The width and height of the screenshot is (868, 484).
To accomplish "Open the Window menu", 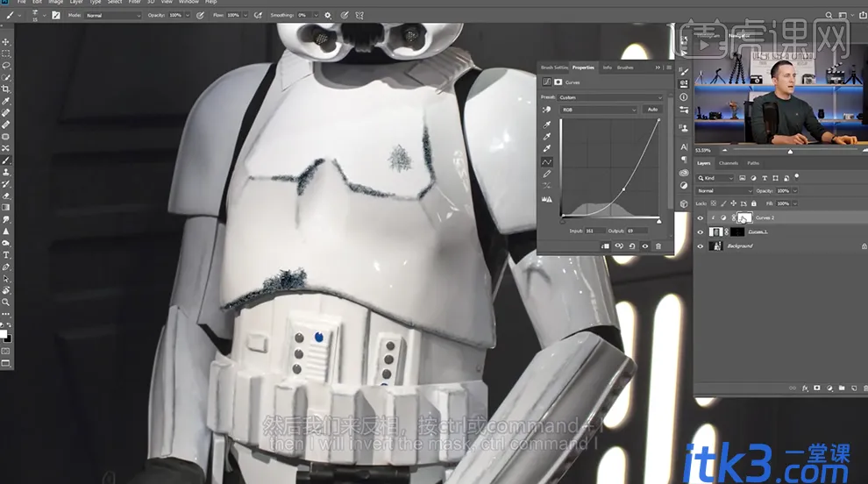I will pyautogui.click(x=189, y=3).
